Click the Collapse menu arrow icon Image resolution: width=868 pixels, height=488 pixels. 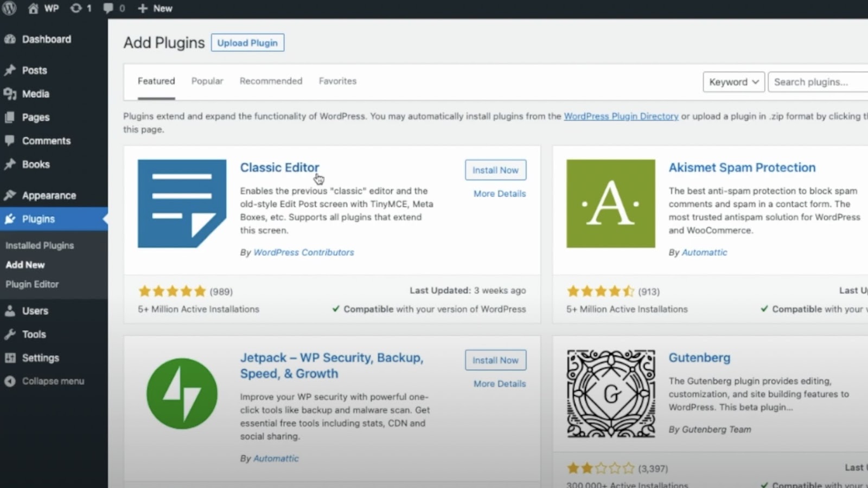(x=10, y=381)
